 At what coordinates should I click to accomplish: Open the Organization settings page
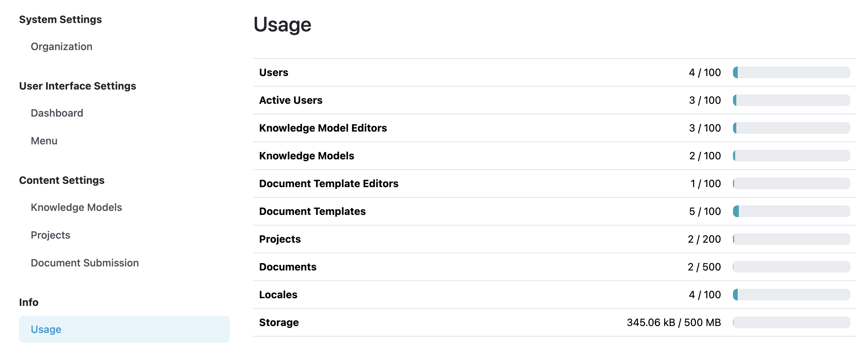61,46
